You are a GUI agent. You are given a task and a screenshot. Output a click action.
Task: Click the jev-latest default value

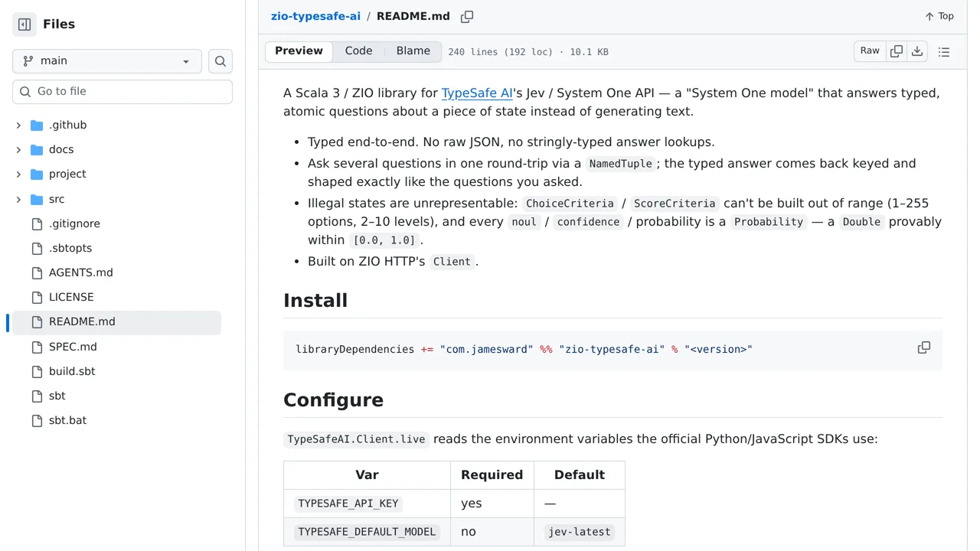pos(580,532)
